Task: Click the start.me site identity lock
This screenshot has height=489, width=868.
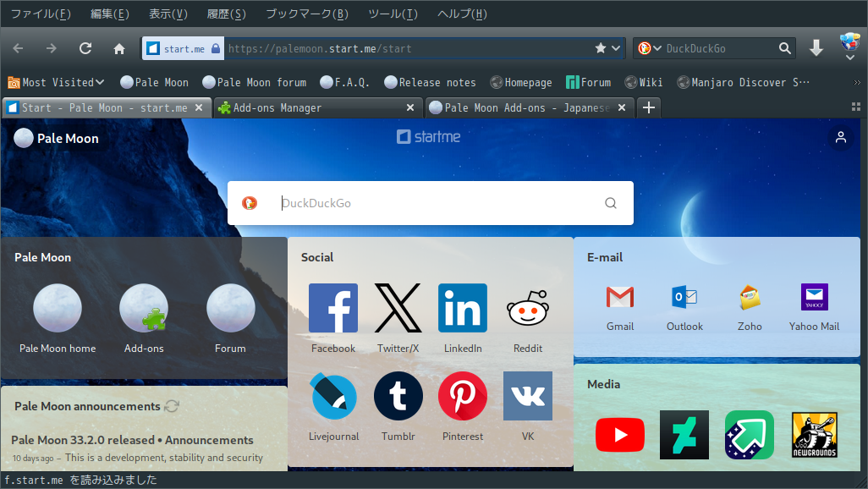Action: pyautogui.click(x=216, y=49)
